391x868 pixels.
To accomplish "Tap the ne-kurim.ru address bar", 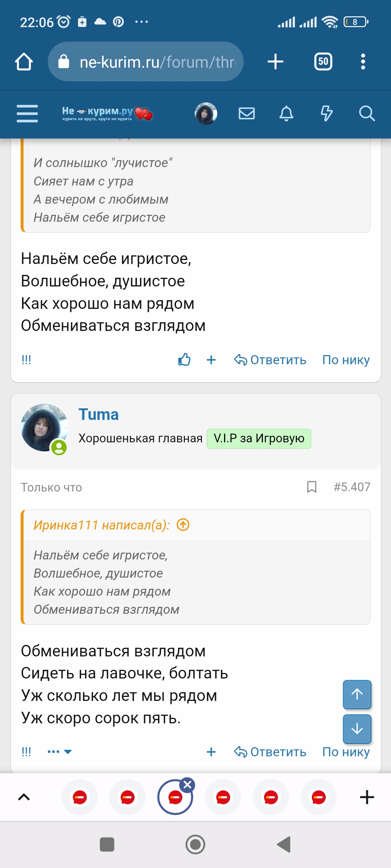I will click(146, 61).
